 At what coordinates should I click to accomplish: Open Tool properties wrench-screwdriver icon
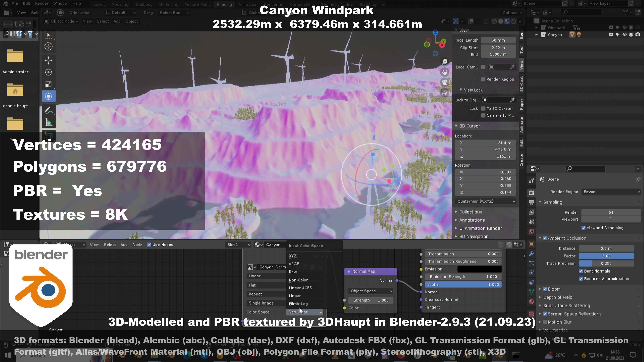[531, 180]
